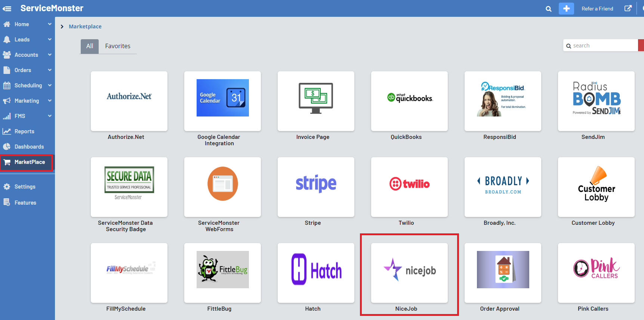Expand the breadcrumb arrow beside Marketplace
The image size is (644, 320).
62,27
